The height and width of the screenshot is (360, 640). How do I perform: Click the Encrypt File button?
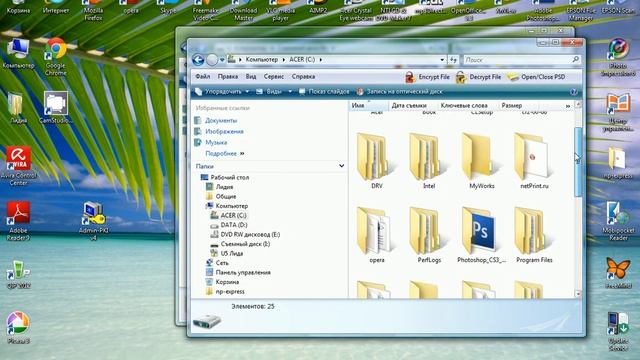coord(427,77)
